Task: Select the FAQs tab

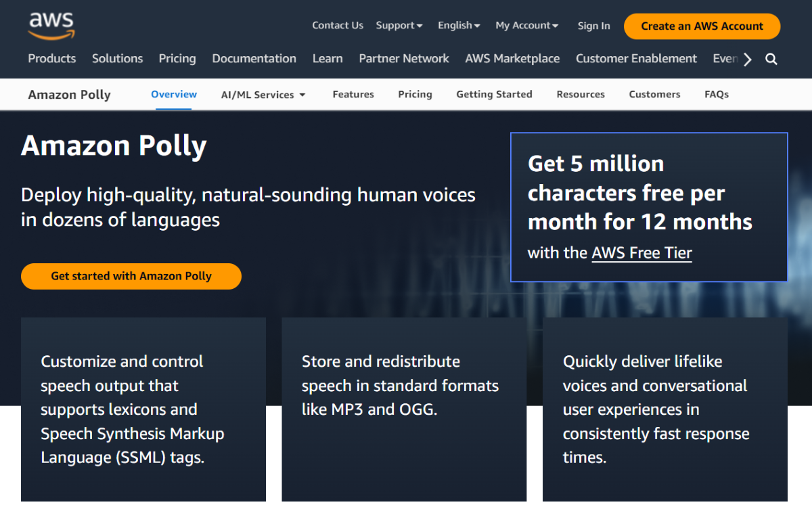Action: (717, 95)
